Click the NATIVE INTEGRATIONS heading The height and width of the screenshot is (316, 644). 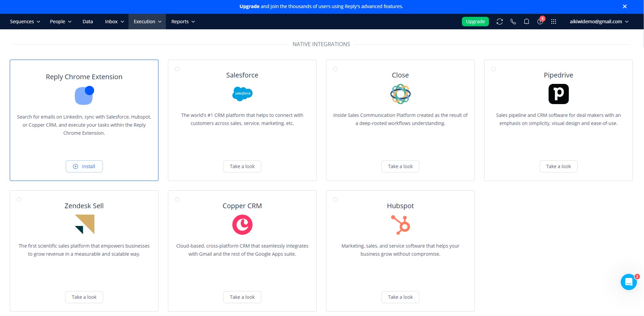321,44
